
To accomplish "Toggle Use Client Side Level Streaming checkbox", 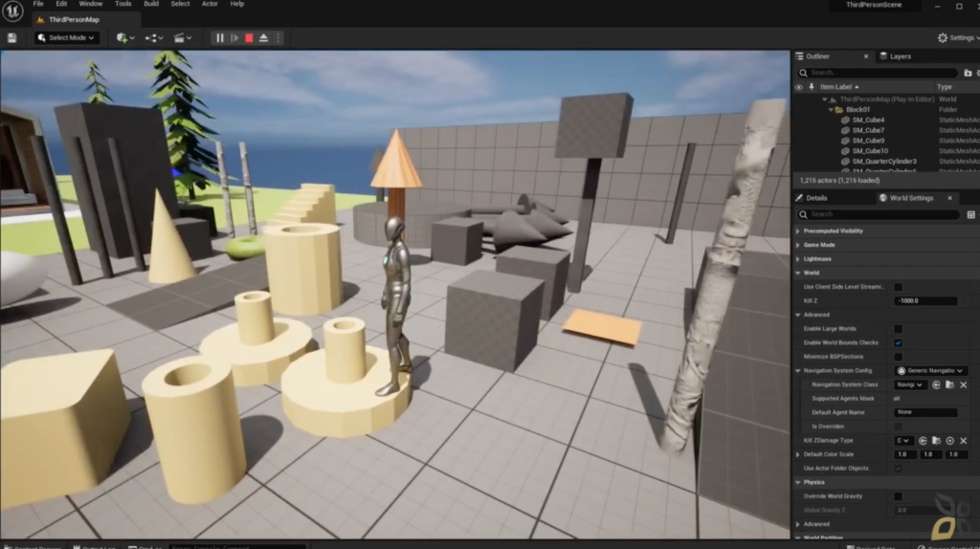I will tap(898, 287).
